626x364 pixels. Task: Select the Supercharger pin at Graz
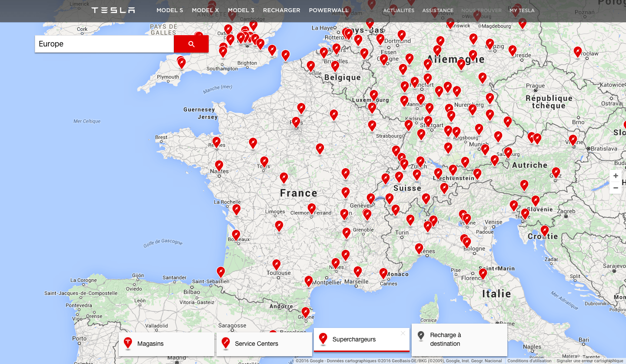coord(556,172)
